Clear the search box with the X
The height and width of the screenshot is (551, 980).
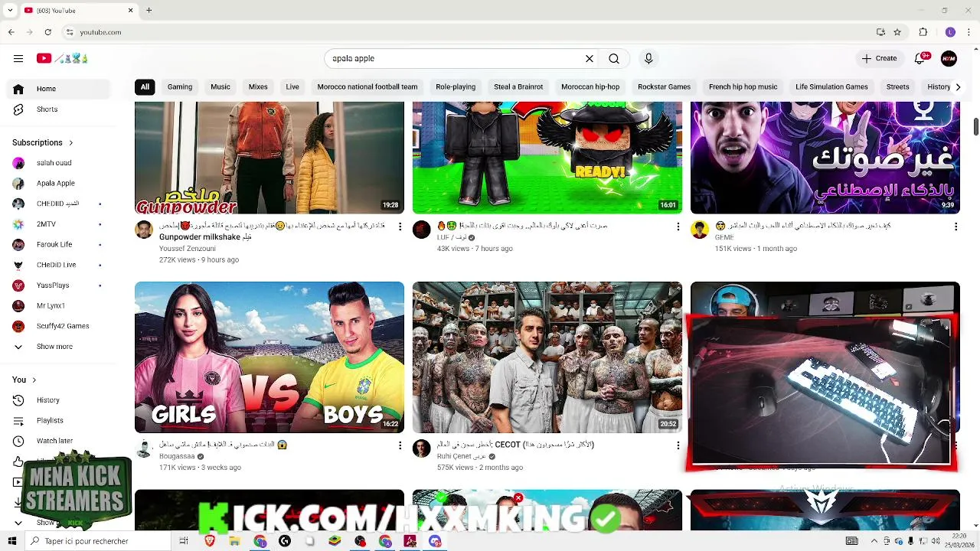[x=590, y=58]
